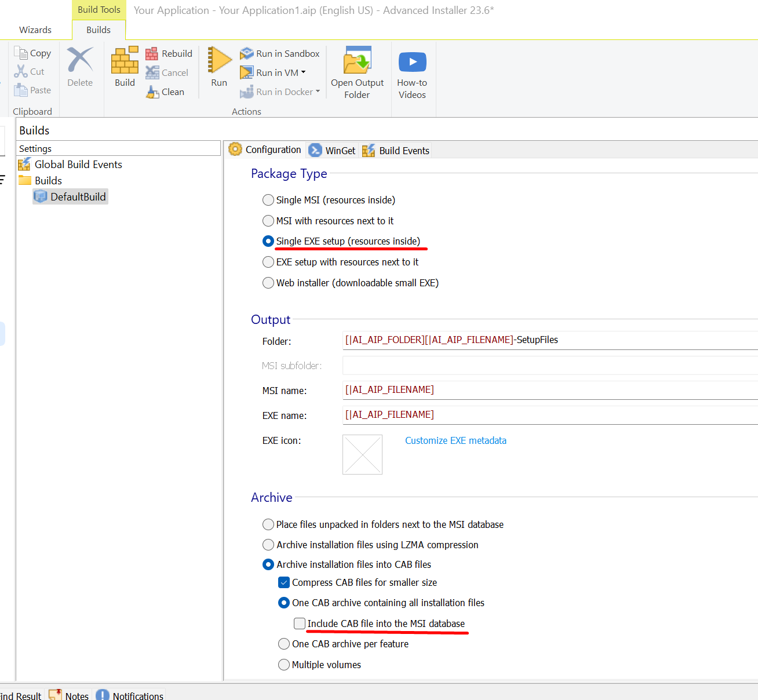Select One CAB archive containing all files
This screenshot has width=758, height=700.
point(284,603)
